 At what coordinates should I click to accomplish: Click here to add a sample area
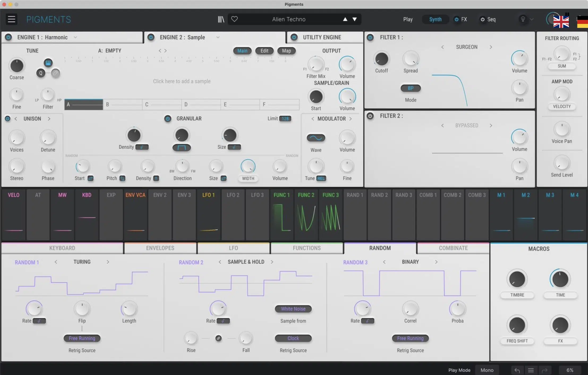click(182, 81)
